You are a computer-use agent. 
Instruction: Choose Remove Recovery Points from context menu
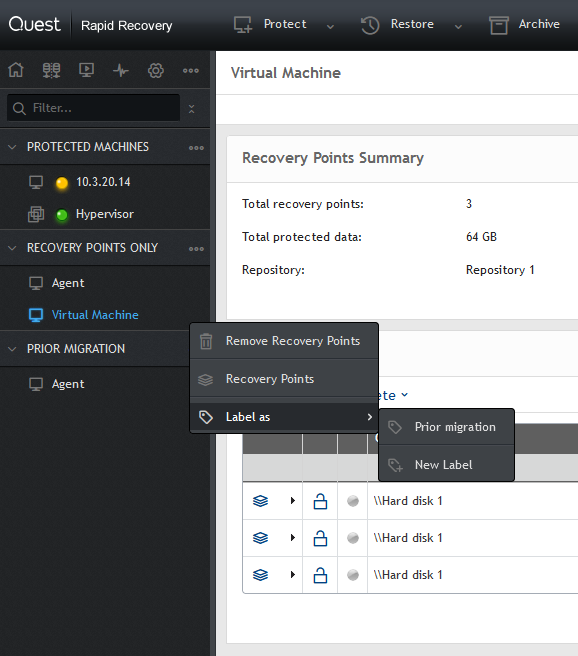coord(284,341)
